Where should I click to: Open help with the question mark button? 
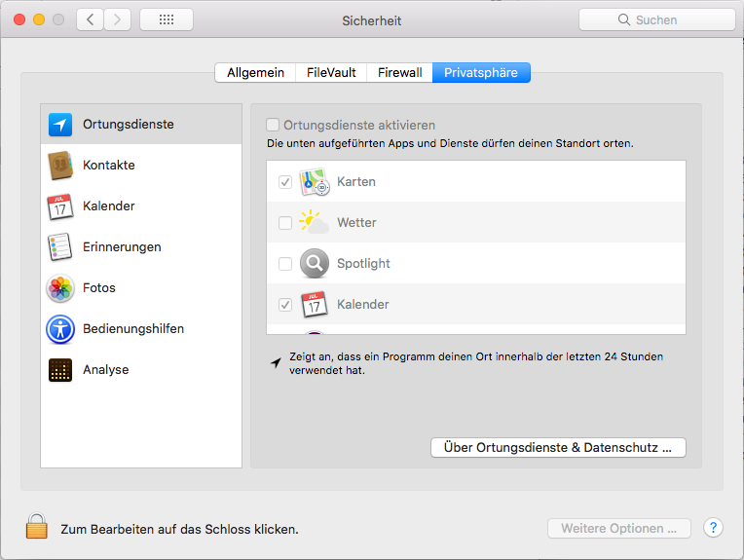point(713,528)
